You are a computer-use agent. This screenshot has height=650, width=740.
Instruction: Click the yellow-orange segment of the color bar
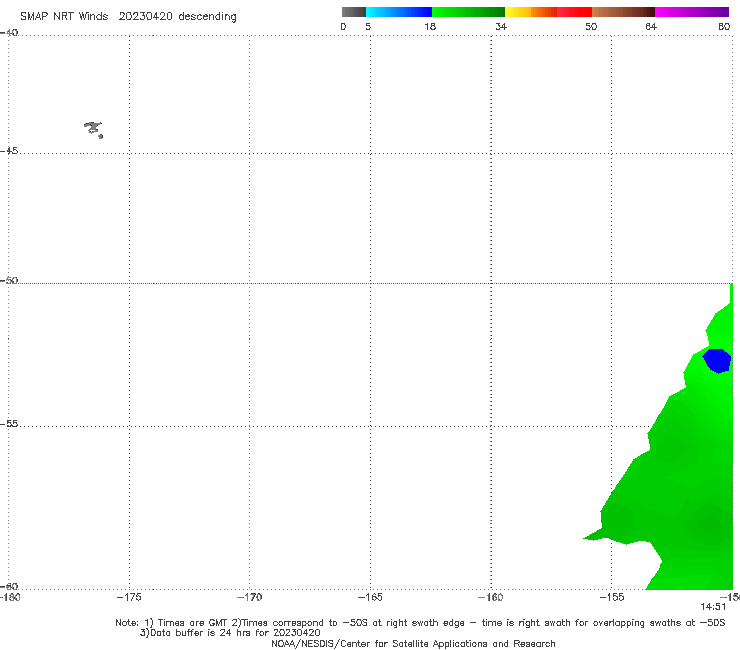pos(531,12)
